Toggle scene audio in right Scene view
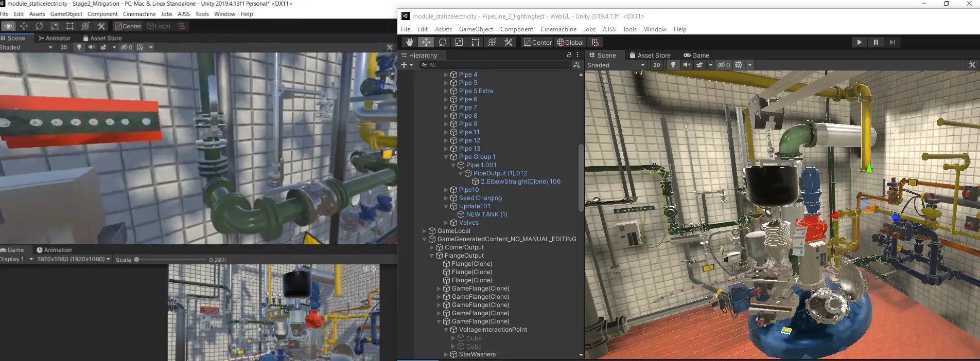 click(686, 65)
